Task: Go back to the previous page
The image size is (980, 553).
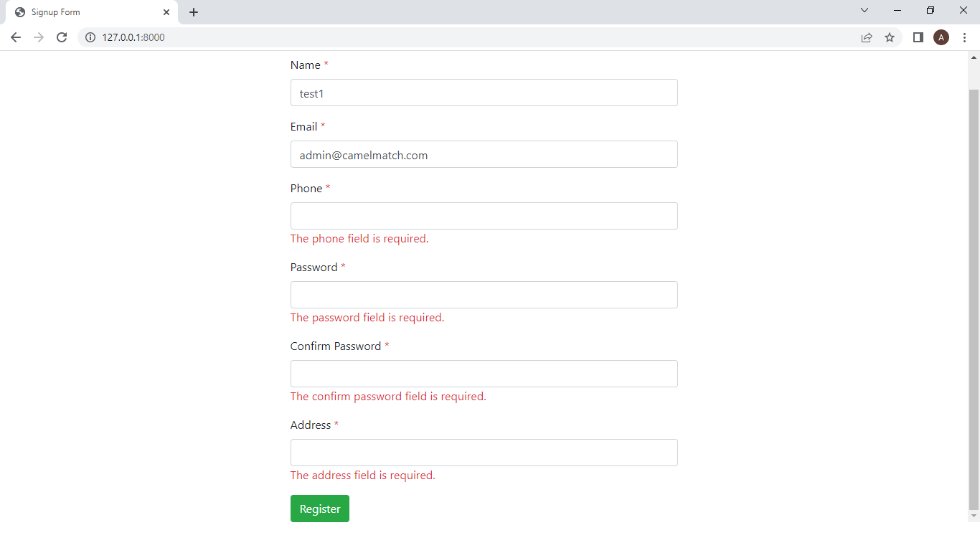Action: click(x=16, y=37)
